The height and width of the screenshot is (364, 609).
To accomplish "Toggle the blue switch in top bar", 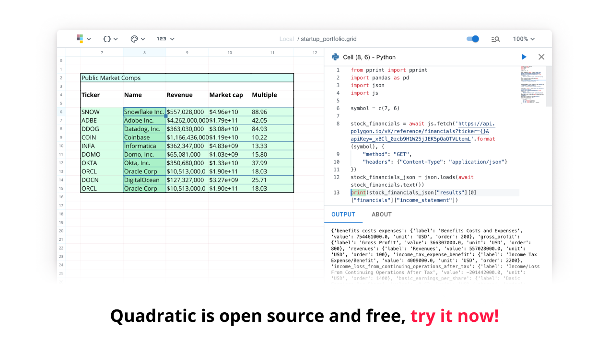I will coord(473,39).
